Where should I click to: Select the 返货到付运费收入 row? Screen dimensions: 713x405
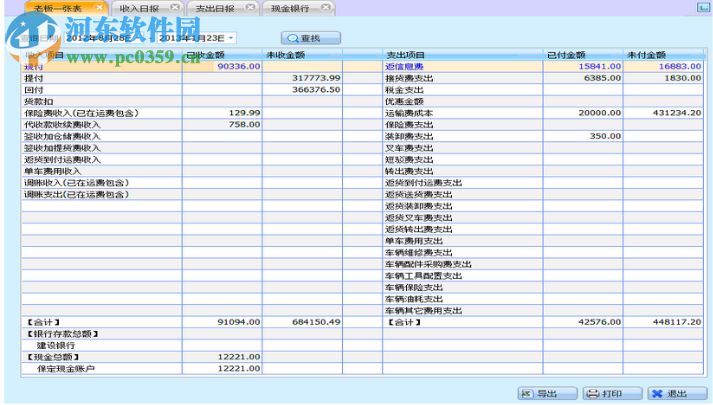click(x=101, y=160)
